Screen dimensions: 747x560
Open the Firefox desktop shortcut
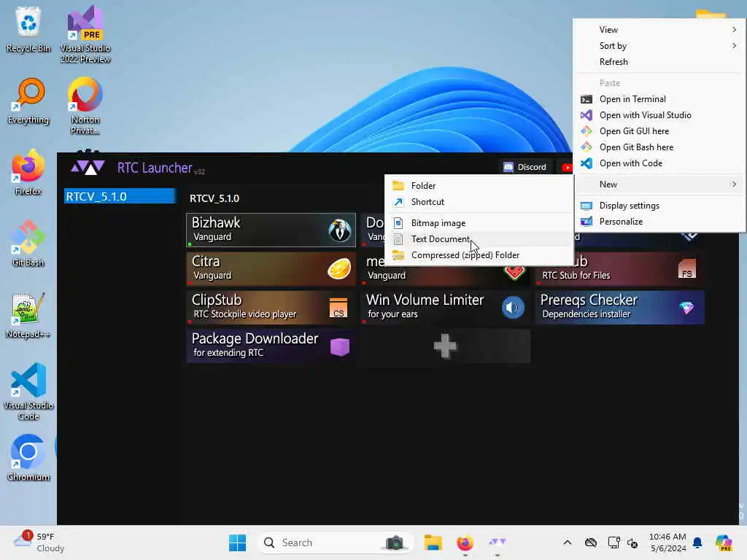pyautogui.click(x=28, y=172)
